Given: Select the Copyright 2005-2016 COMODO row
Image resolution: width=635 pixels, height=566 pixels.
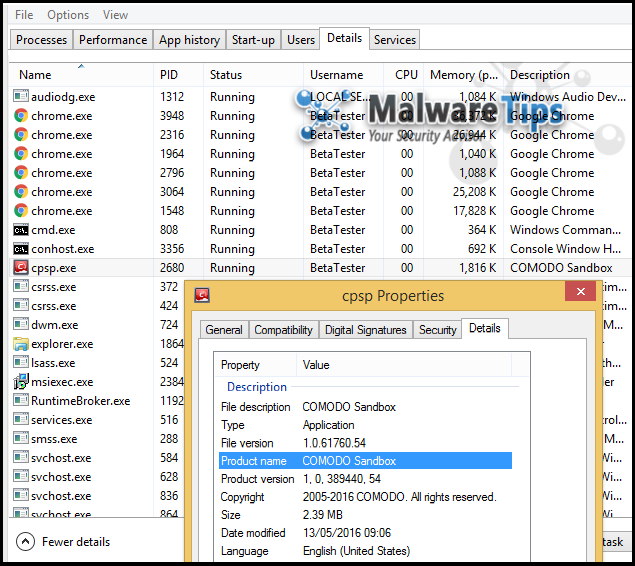Looking at the screenshot, I should pos(365,497).
